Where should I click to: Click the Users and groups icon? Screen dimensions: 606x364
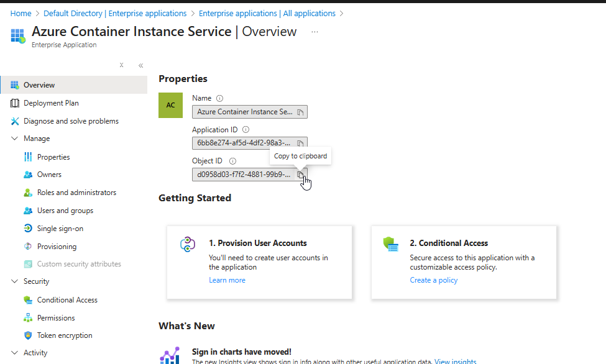pos(28,211)
